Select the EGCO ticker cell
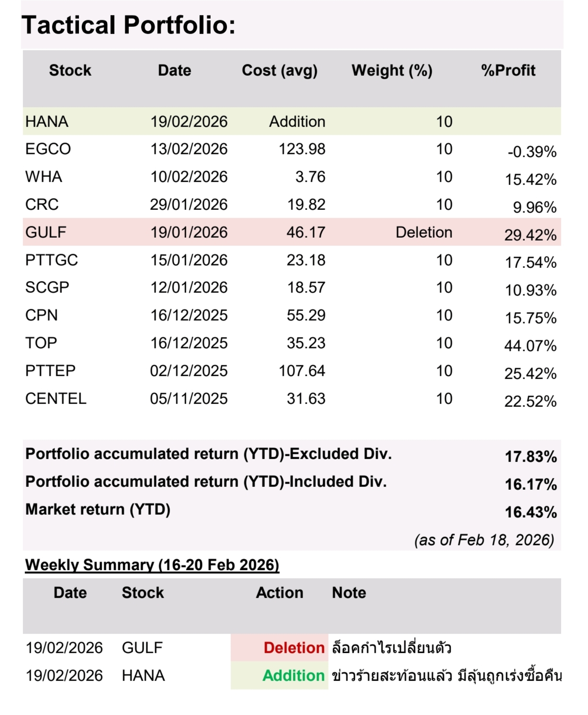Viewport: 588px width, 715px height. [48, 149]
